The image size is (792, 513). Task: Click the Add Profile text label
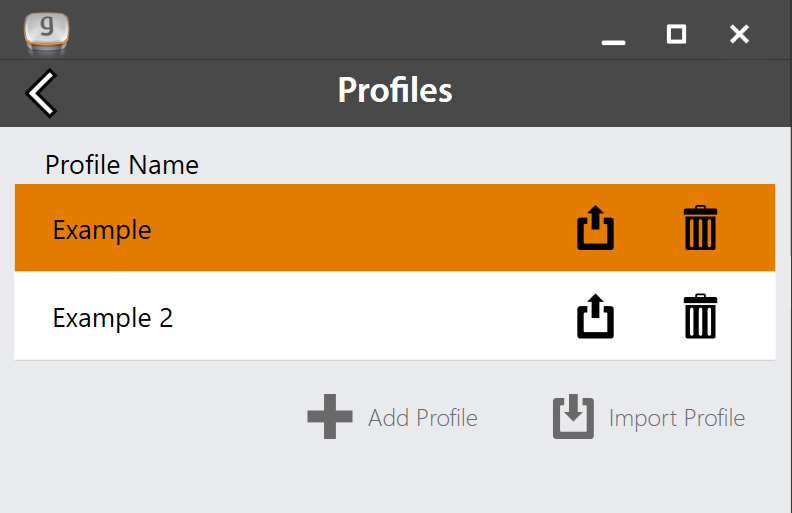pyautogui.click(x=423, y=418)
